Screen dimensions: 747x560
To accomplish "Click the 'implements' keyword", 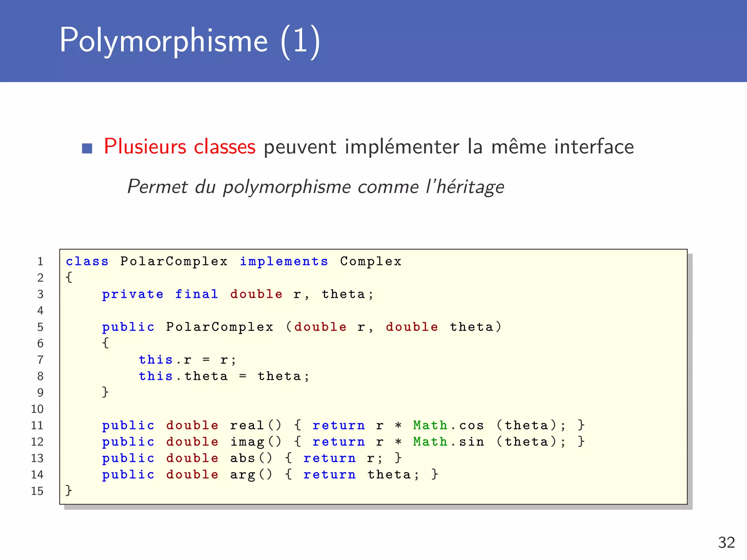I will click(284, 261).
